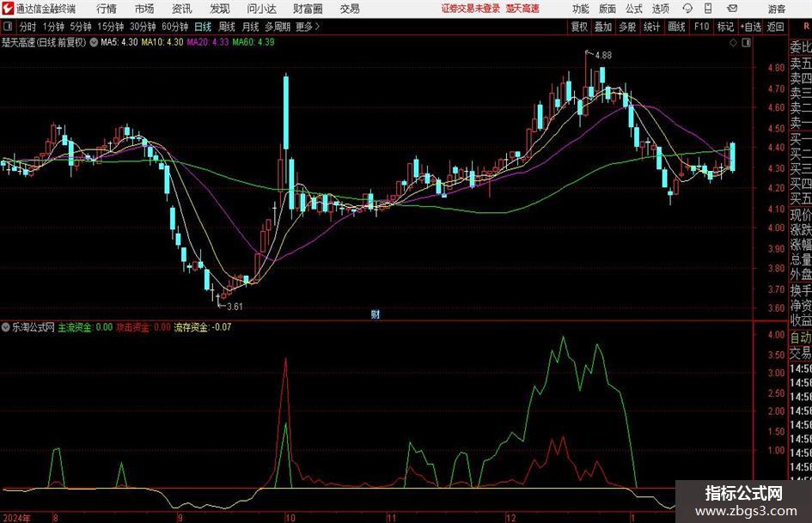Click the 多股 multi-stock button

click(627, 27)
